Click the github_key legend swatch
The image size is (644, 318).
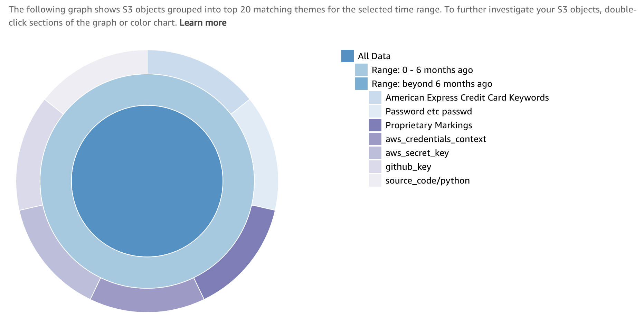(x=375, y=167)
